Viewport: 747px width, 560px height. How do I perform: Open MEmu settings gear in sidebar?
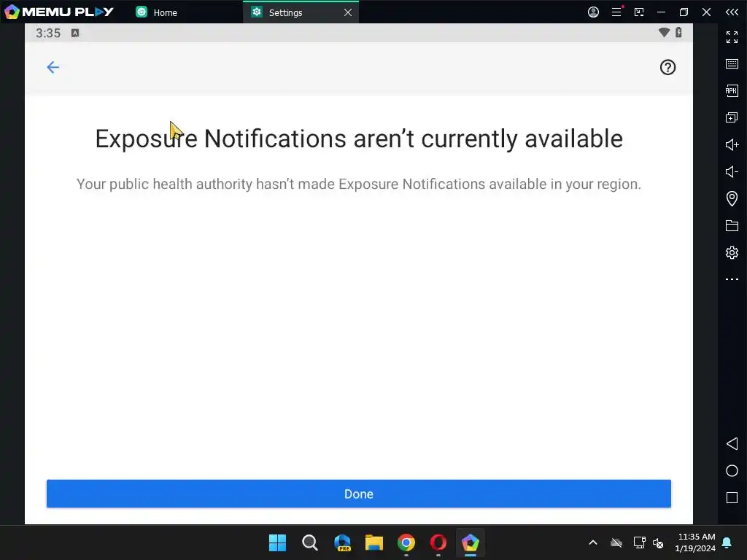click(732, 252)
